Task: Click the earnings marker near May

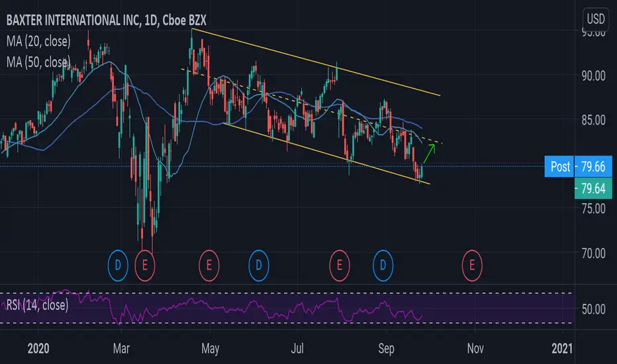Action: click(209, 265)
